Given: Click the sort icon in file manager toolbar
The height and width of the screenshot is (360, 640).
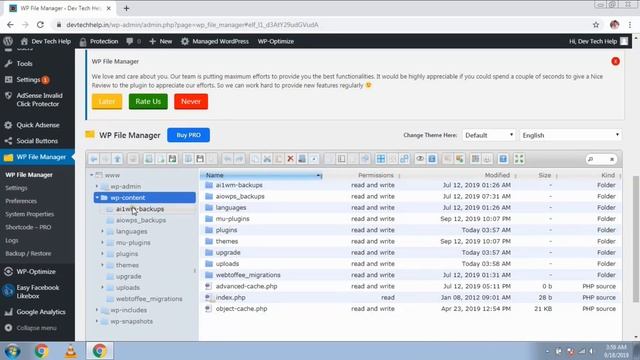Looking at the screenshot, I should [x=487, y=159].
